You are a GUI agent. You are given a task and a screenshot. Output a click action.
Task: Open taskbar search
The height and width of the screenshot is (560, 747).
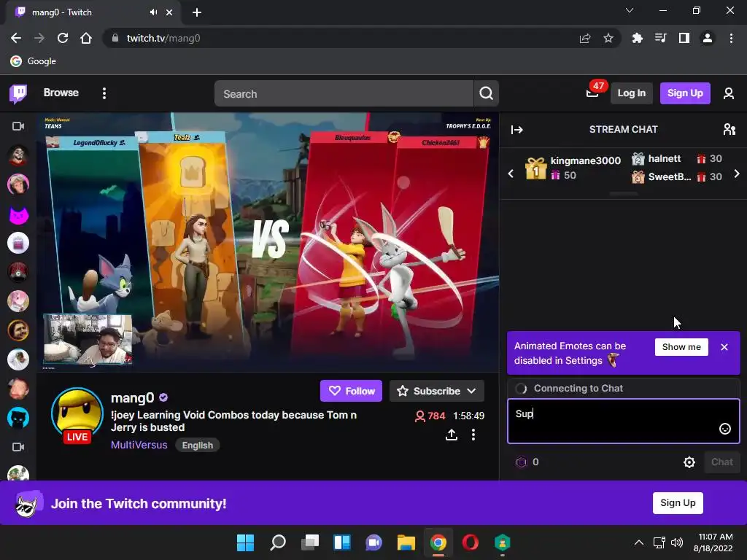coord(278,542)
